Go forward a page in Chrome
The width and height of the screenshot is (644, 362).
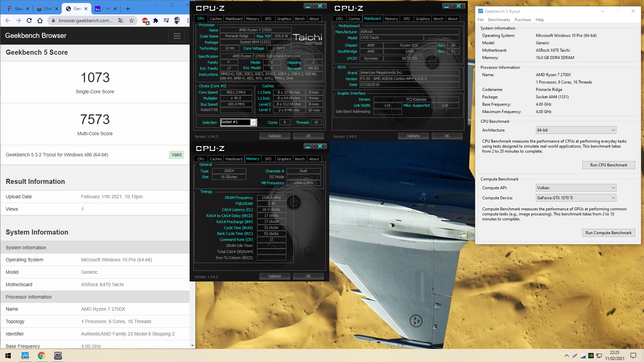18,20
